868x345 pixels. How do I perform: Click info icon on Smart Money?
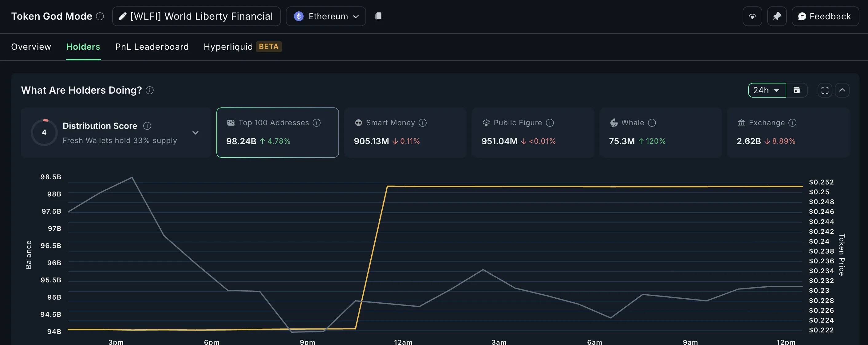click(x=423, y=123)
